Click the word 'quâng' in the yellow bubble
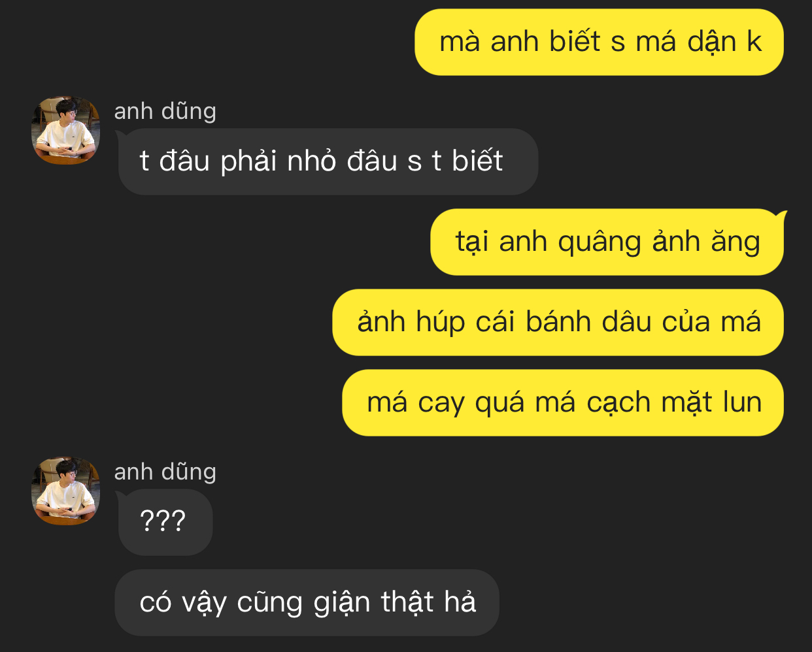Screen dimensions: 812x652 click(600, 242)
